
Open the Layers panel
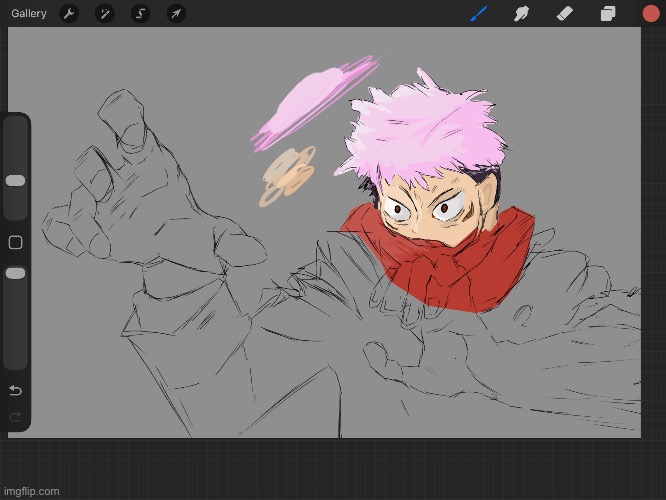[608, 14]
